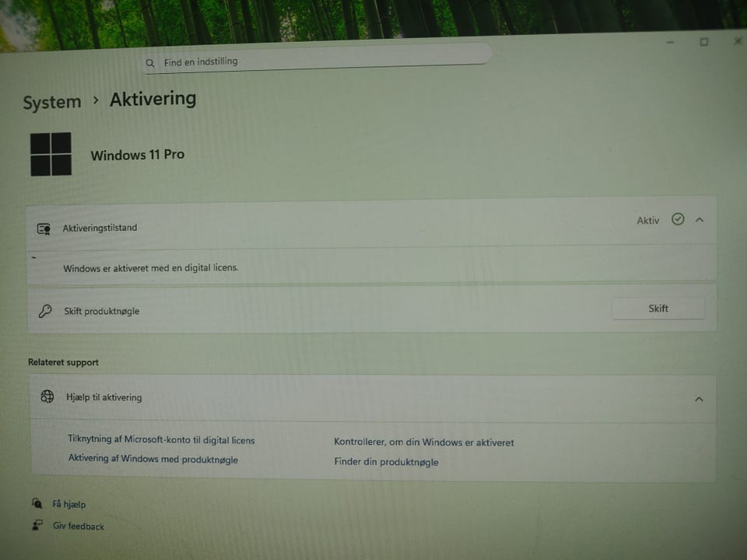Go back to System in breadcrumb
This screenshot has height=560, width=747.
click(52, 102)
